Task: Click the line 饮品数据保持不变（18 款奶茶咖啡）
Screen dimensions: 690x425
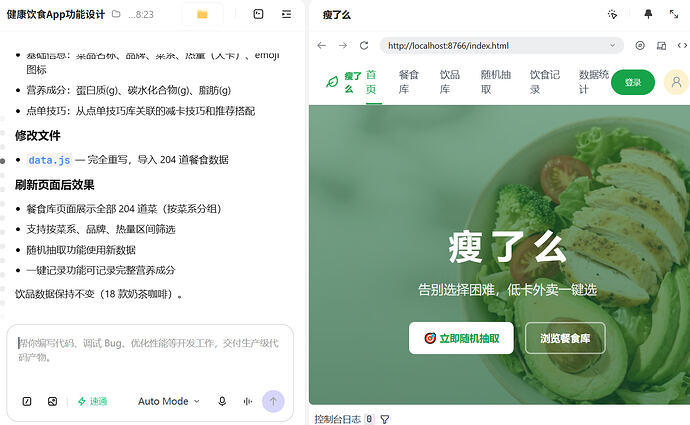Action: tap(99, 293)
